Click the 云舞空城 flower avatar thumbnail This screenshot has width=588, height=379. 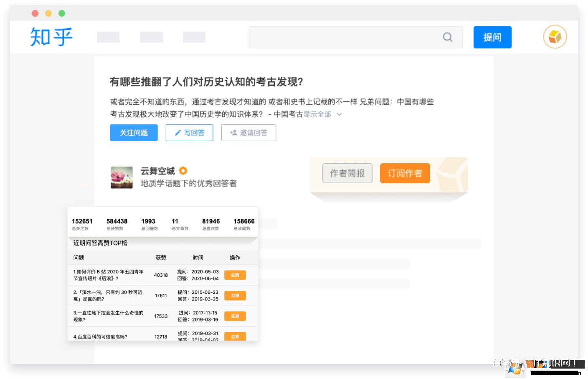122,177
